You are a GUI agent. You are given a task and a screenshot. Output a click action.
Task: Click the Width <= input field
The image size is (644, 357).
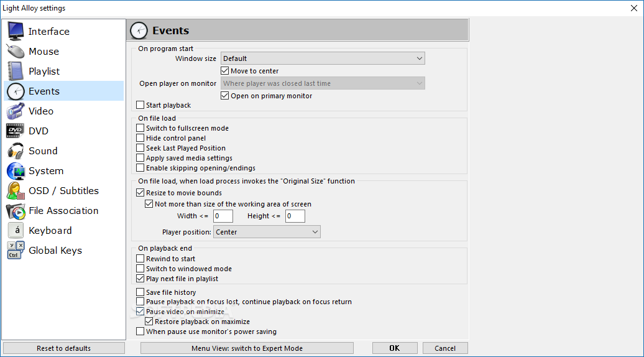click(x=223, y=216)
